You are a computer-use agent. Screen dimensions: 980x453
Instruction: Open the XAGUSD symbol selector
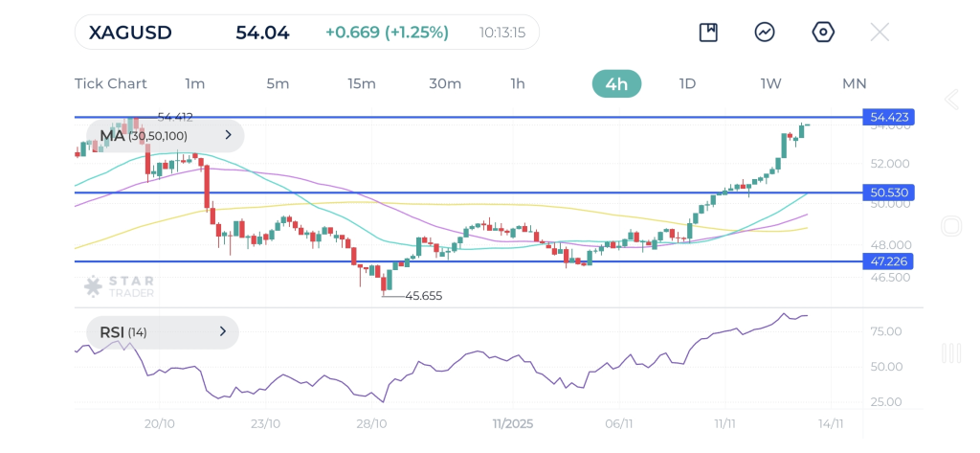tap(130, 33)
